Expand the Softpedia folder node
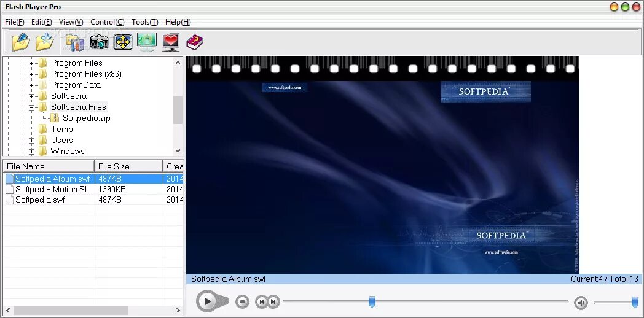 coord(31,96)
